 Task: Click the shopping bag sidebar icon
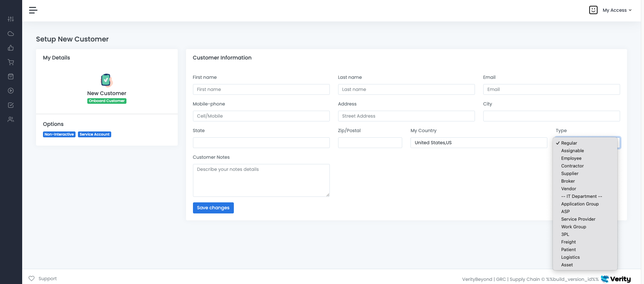pos(11,76)
